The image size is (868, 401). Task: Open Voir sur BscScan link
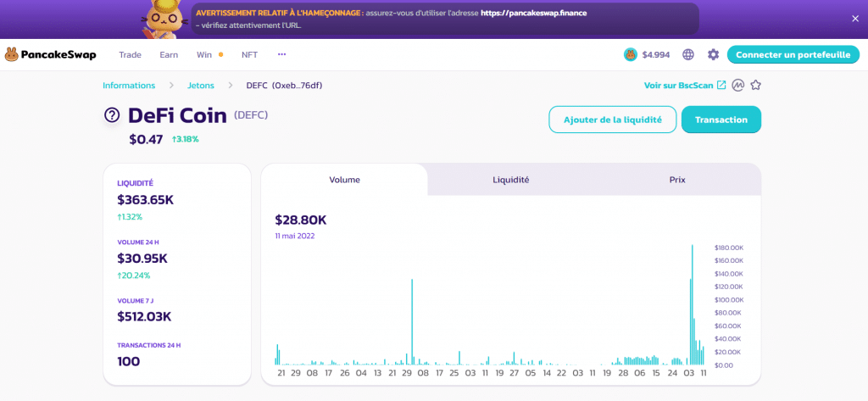(679, 86)
